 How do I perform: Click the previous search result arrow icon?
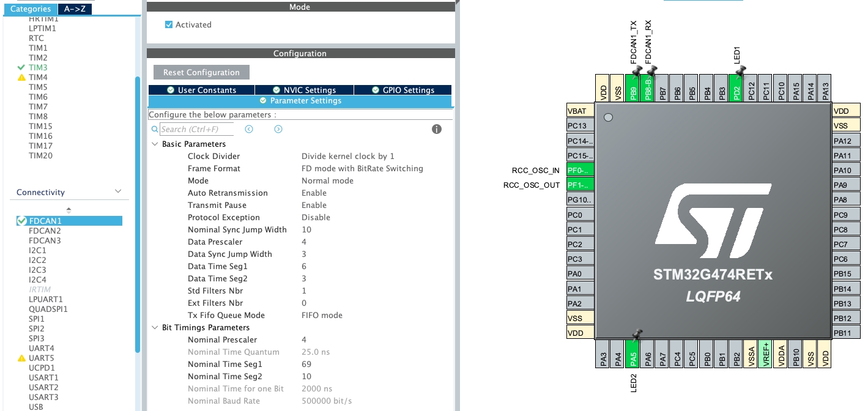click(249, 129)
